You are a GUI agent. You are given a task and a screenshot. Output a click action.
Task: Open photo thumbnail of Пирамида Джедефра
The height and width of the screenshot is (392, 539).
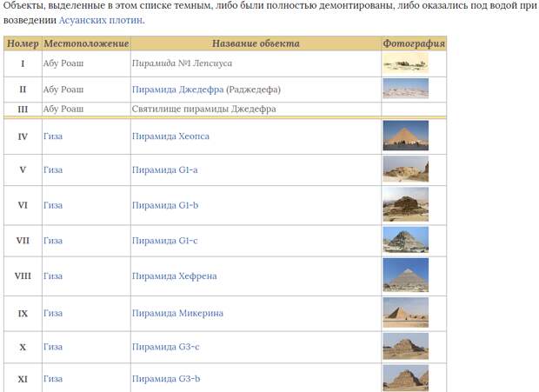coord(406,89)
